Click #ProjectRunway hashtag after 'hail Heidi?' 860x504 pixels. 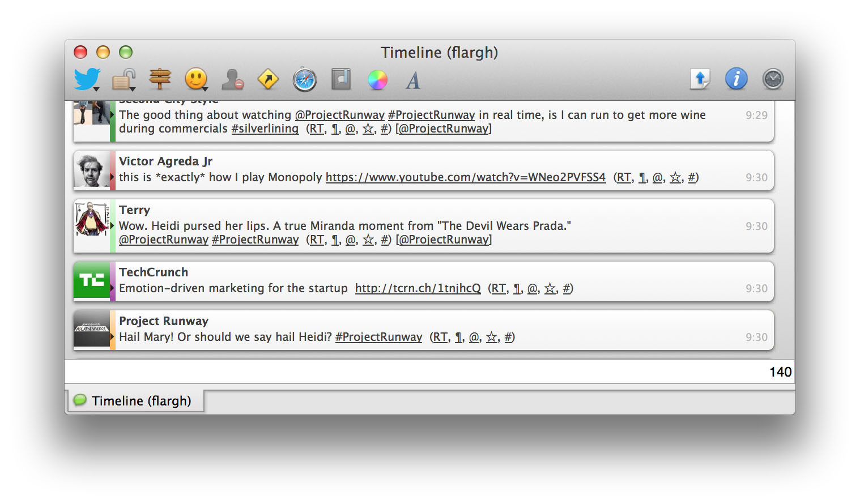(x=379, y=337)
